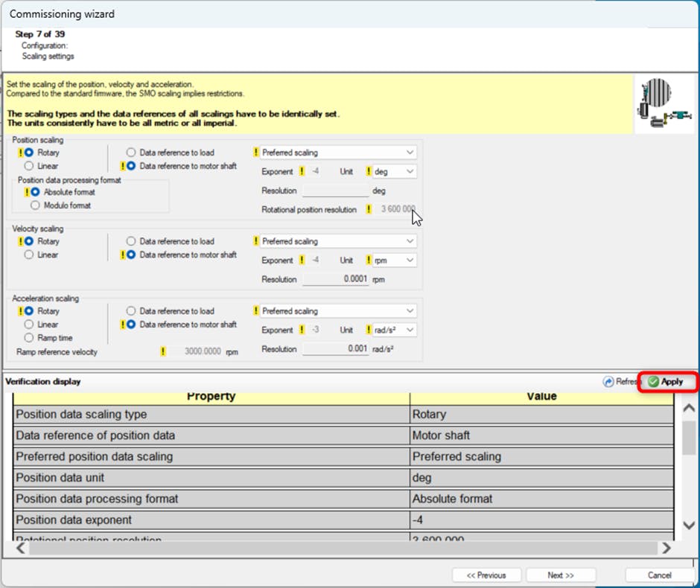Select Data reference to load for velocity
This screenshot has width=700, height=588.
pyautogui.click(x=131, y=241)
